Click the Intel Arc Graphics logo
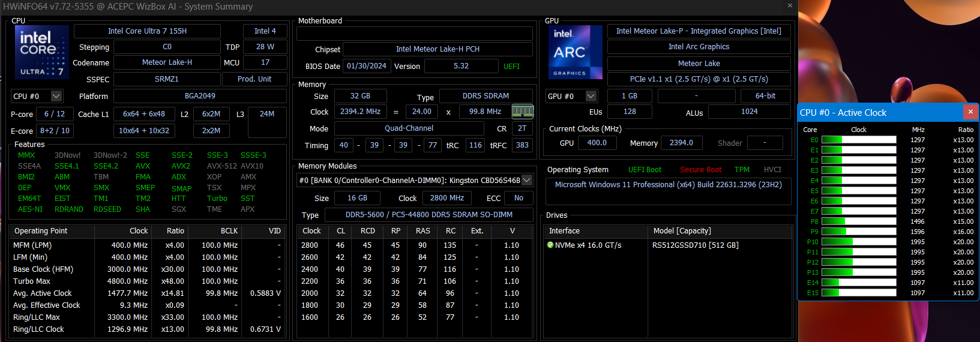Image resolution: width=980 pixels, height=342 pixels. (570, 53)
